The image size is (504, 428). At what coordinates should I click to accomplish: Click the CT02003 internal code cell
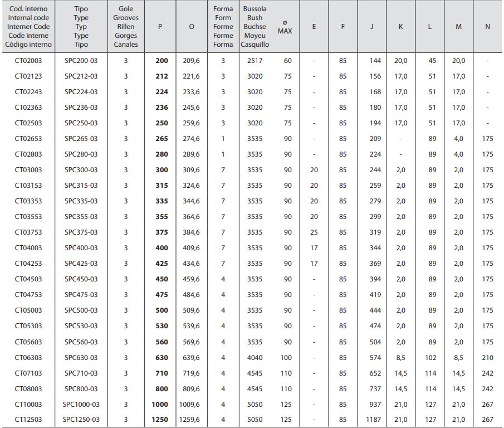28,61
